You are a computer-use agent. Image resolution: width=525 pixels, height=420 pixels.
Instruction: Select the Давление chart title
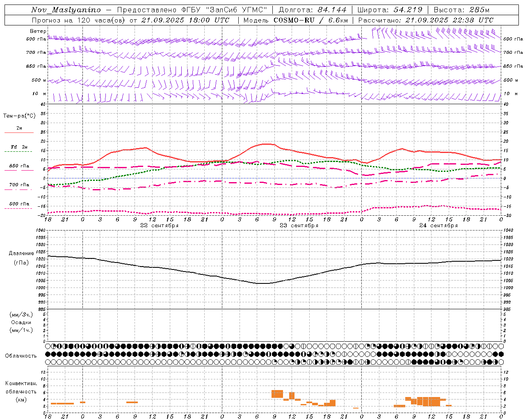point(21,253)
